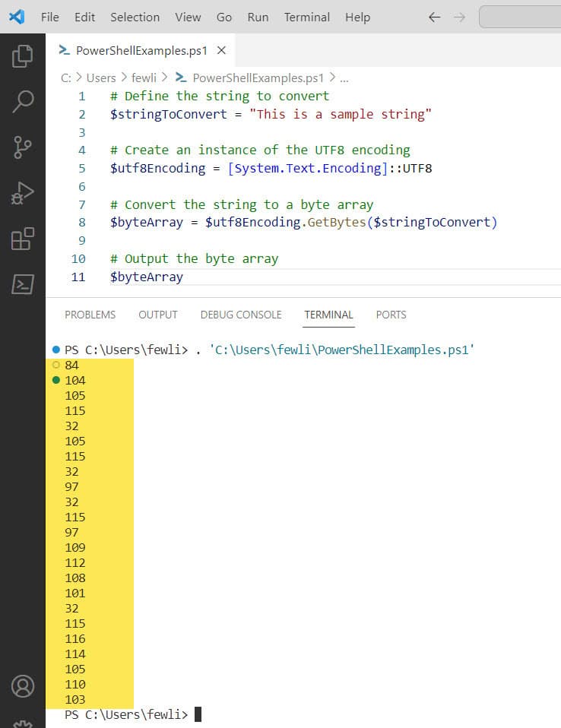
Task: Click the command center search box in title bar
Action: coord(520,17)
